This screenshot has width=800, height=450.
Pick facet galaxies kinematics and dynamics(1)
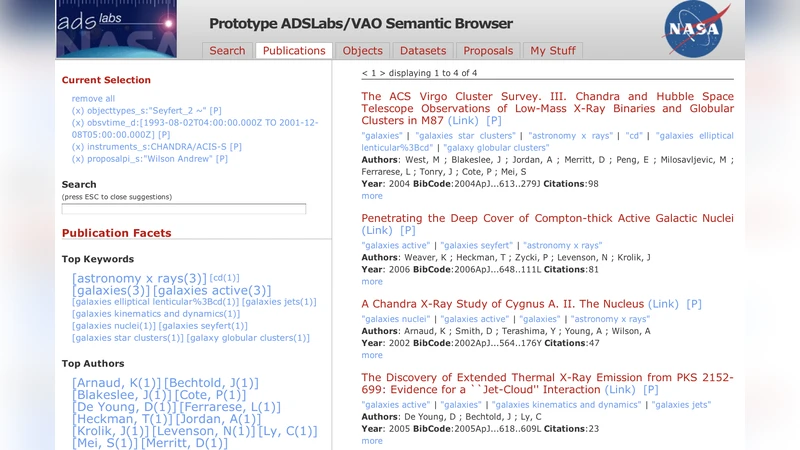pyautogui.click(x=156, y=314)
